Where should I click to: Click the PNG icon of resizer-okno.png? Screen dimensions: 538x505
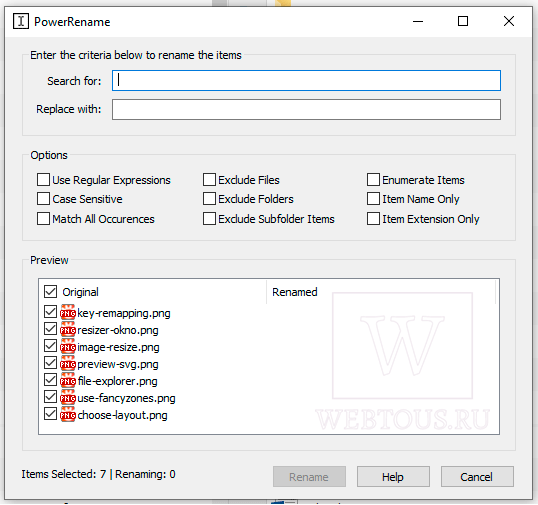tap(68, 329)
